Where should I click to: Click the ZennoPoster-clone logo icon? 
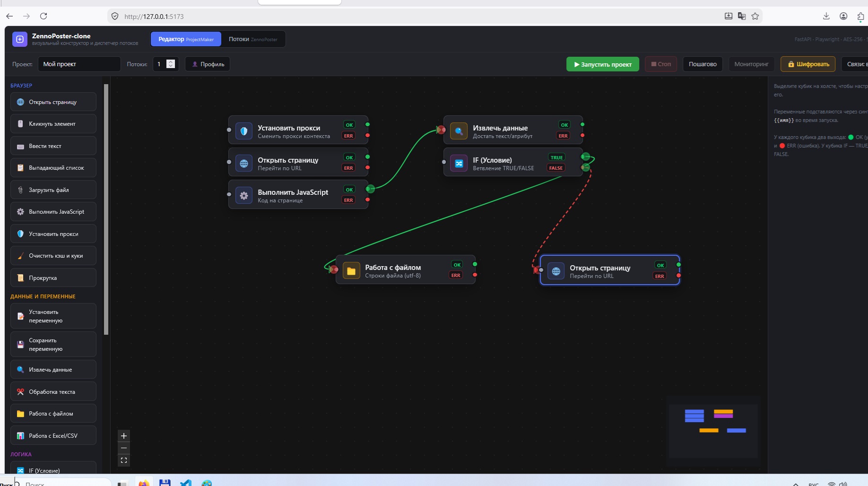tap(20, 39)
